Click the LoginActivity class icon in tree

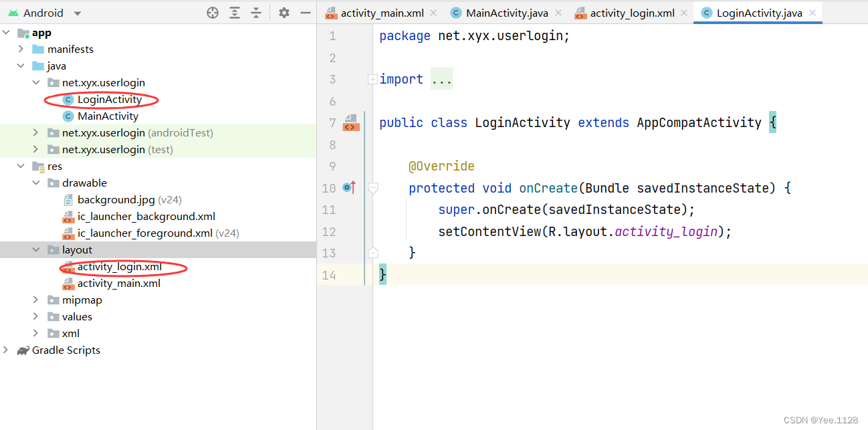(x=68, y=99)
